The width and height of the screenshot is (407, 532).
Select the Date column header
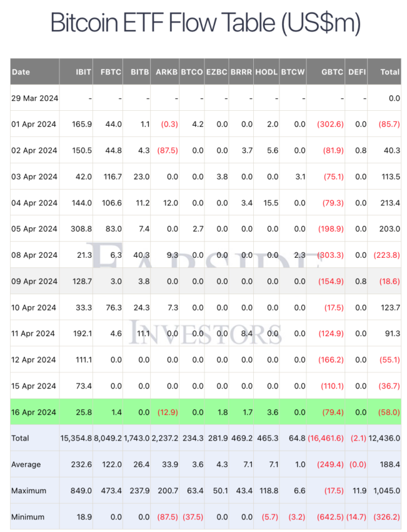[21, 72]
